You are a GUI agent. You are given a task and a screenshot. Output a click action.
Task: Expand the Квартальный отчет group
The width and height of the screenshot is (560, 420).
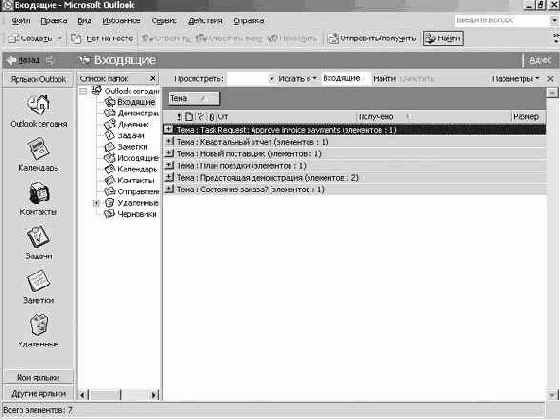[169, 141]
